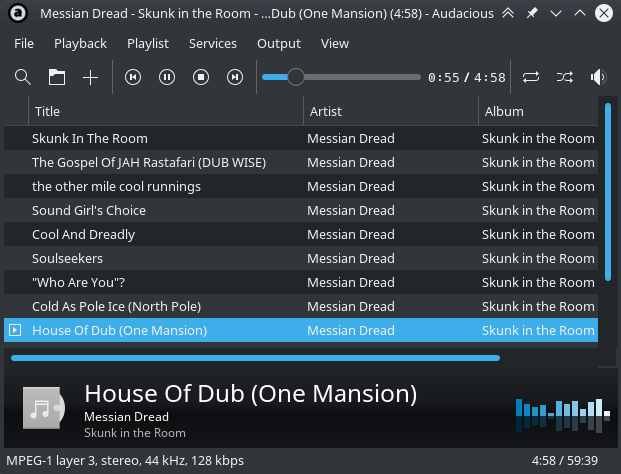Viewport: 621px width, 474px height.
Task: Click the Open Files folder icon
Action: pos(56,77)
